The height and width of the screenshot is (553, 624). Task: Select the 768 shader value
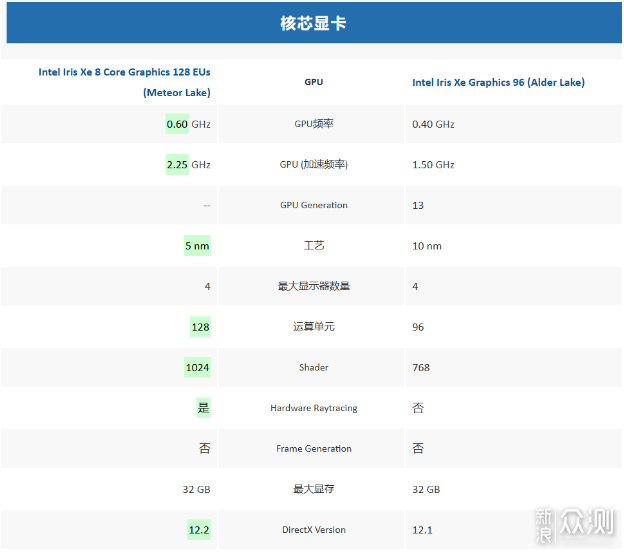[421, 368]
